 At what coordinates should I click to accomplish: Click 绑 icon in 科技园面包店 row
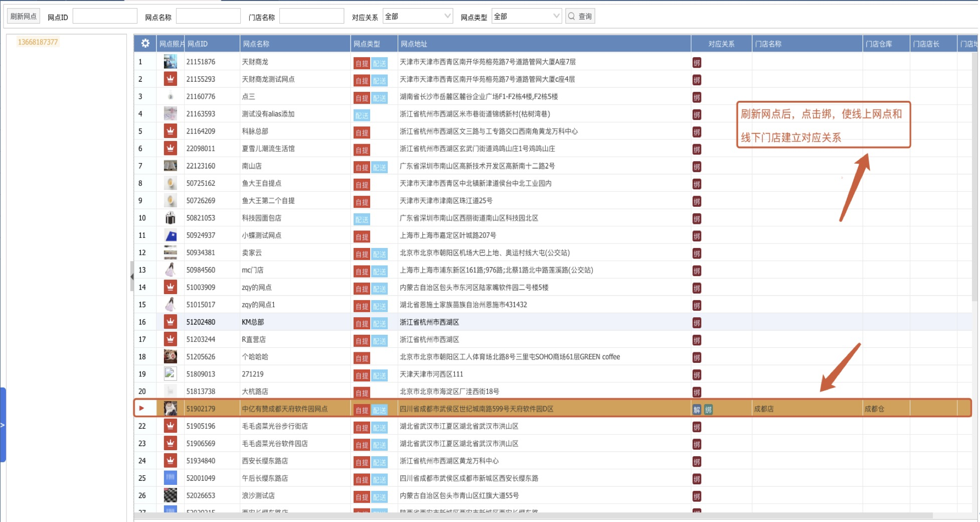tap(697, 219)
